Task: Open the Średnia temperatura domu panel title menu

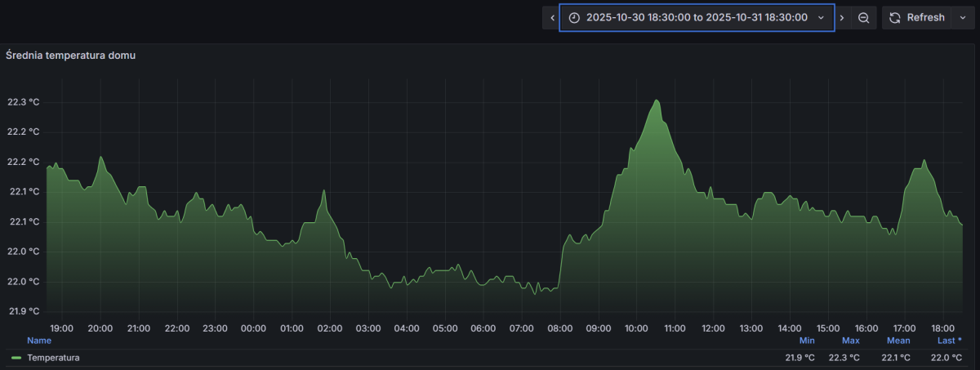Action: pyautogui.click(x=70, y=56)
